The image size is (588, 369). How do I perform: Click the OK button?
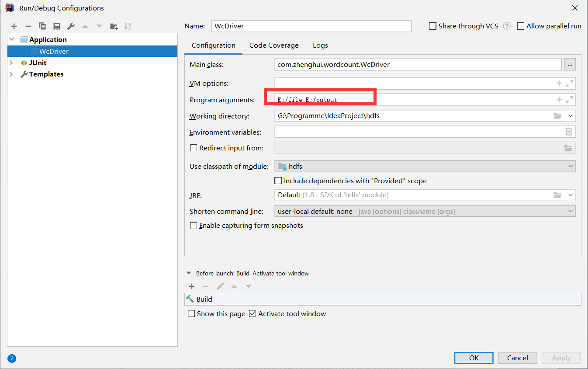pyautogui.click(x=474, y=358)
